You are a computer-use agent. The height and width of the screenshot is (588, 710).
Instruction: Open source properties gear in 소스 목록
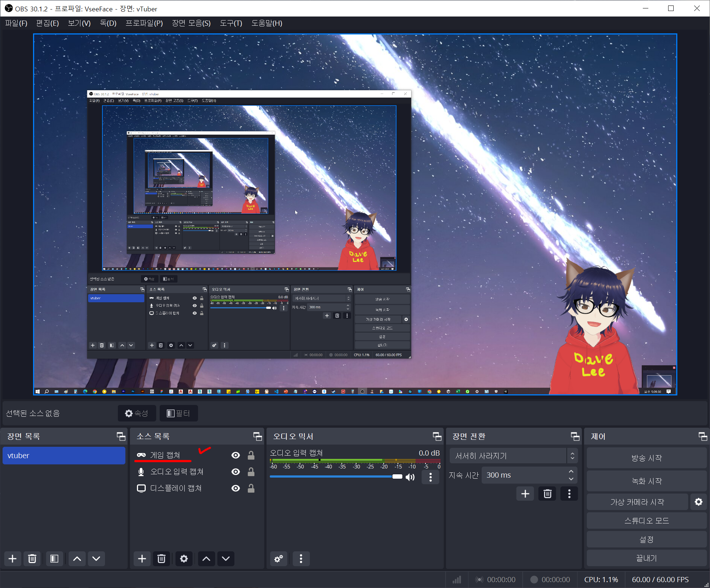pyautogui.click(x=184, y=559)
